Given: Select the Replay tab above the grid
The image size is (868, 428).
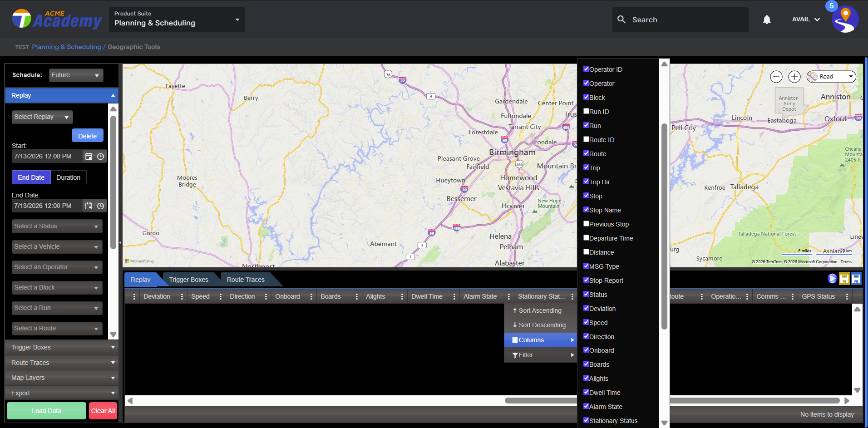Looking at the screenshot, I should tap(141, 280).
